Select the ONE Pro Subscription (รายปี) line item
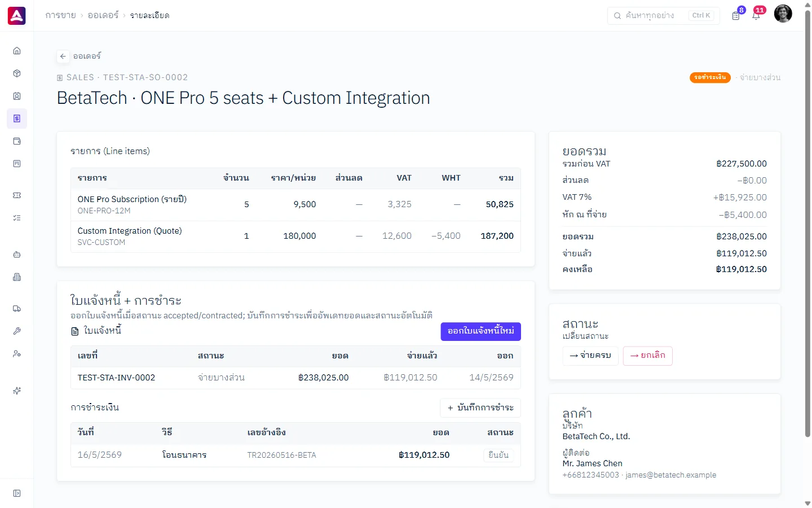The height and width of the screenshot is (508, 812). (x=295, y=204)
